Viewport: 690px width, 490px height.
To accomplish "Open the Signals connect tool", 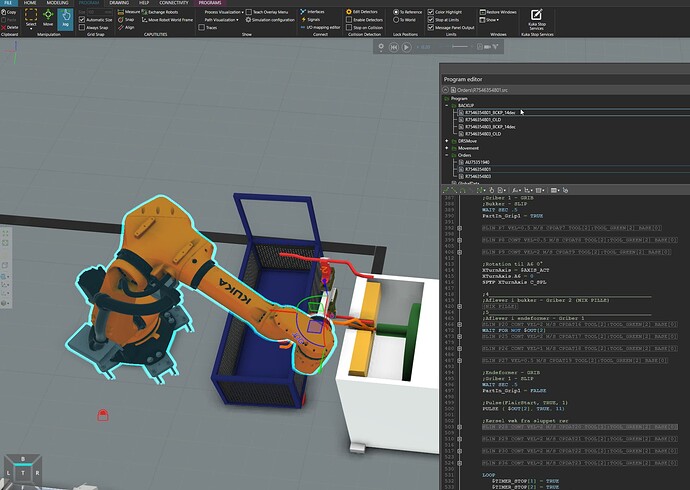I will coord(310,19).
